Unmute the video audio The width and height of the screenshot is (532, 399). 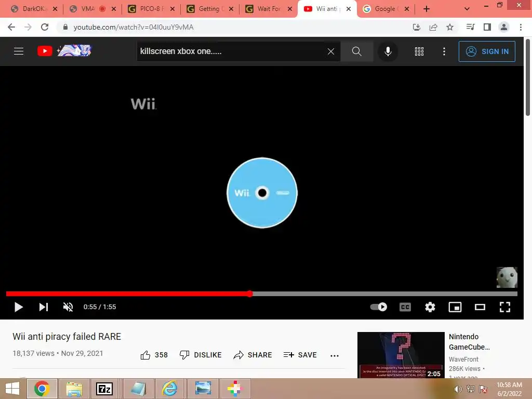point(68,307)
